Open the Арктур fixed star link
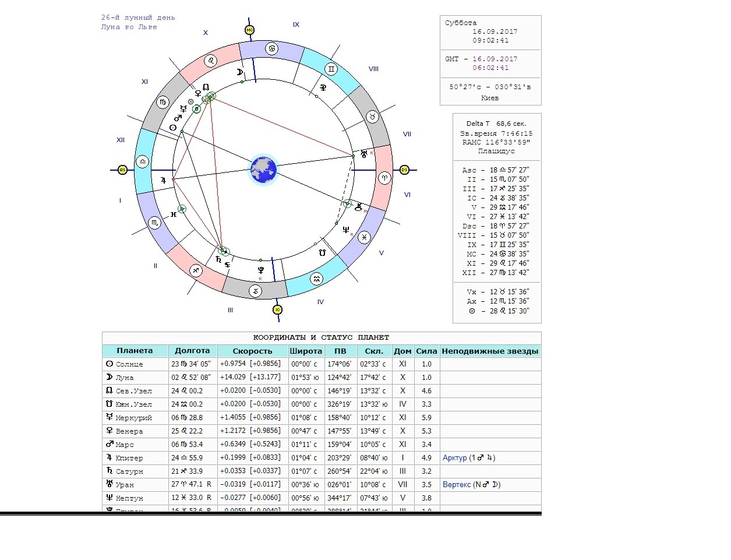The image size is (731, 560). [455, 458]
